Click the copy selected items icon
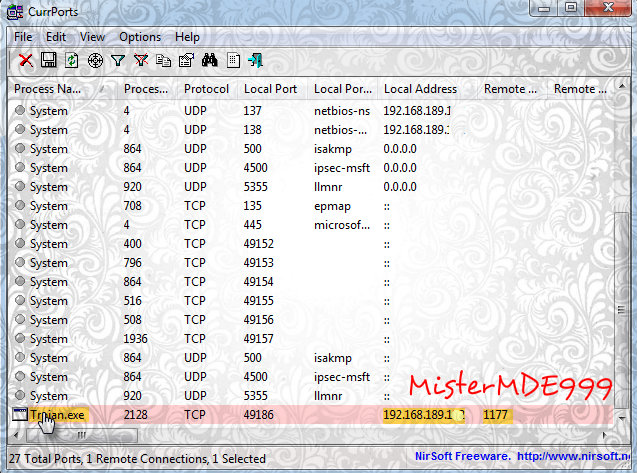 point(163,61)
